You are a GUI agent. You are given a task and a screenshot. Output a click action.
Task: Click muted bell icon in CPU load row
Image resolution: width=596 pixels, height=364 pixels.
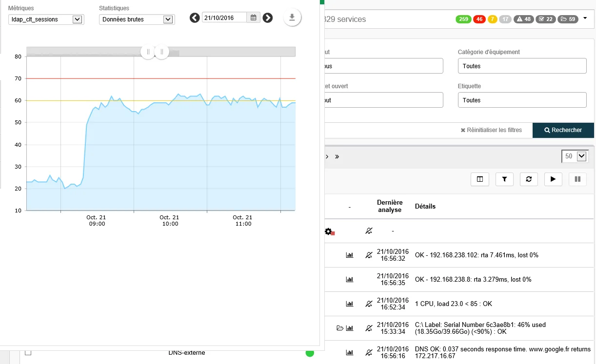pos(369,304)
